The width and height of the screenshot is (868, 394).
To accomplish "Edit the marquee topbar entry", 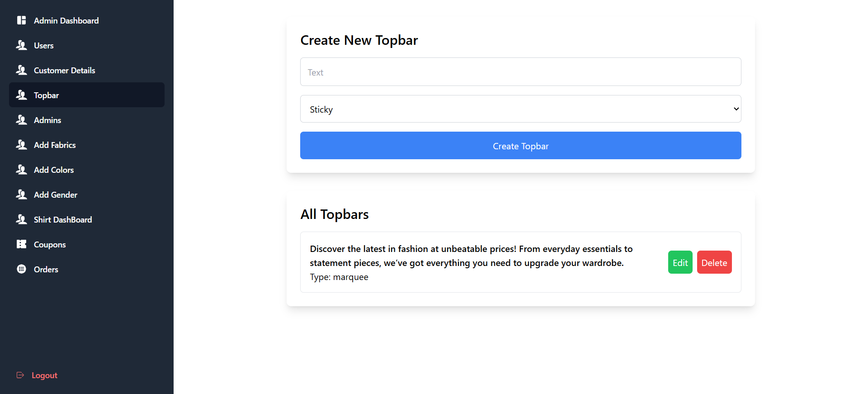I will (x=680, y=262).
